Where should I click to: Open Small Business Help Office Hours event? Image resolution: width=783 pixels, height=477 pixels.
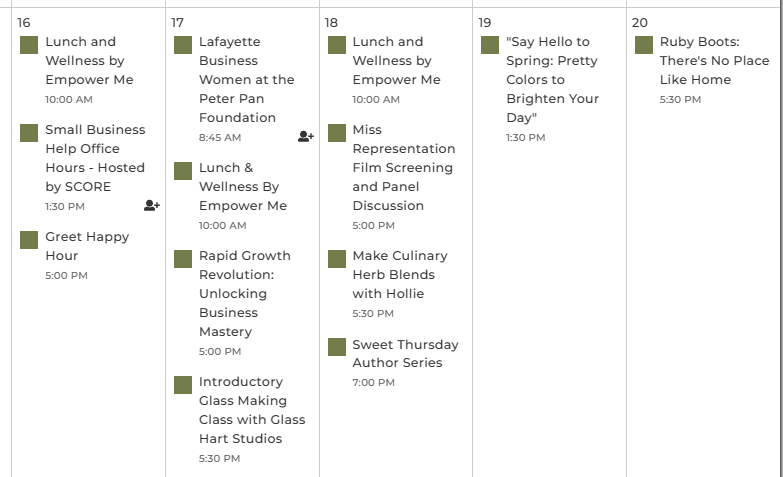coord(95,158)
